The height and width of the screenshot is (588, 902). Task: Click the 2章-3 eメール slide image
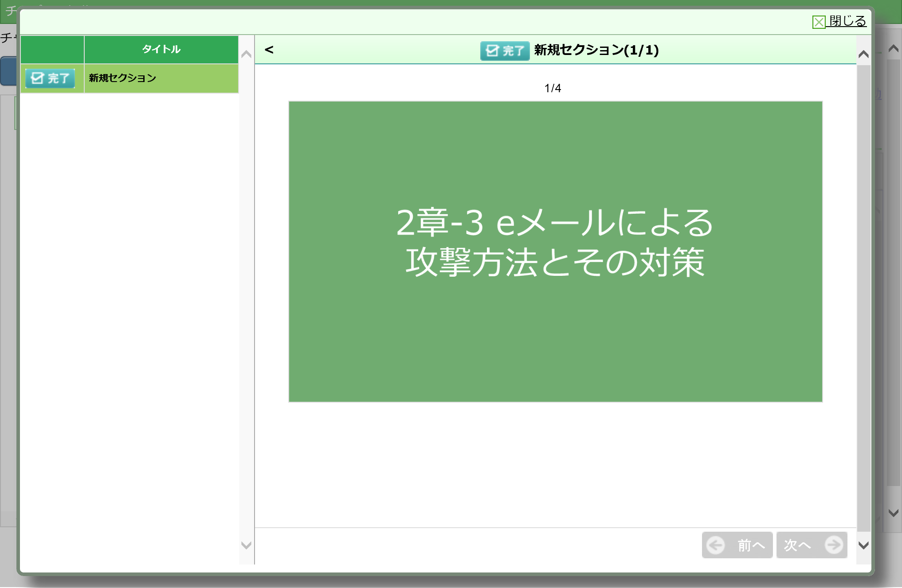tap(555, 251)
